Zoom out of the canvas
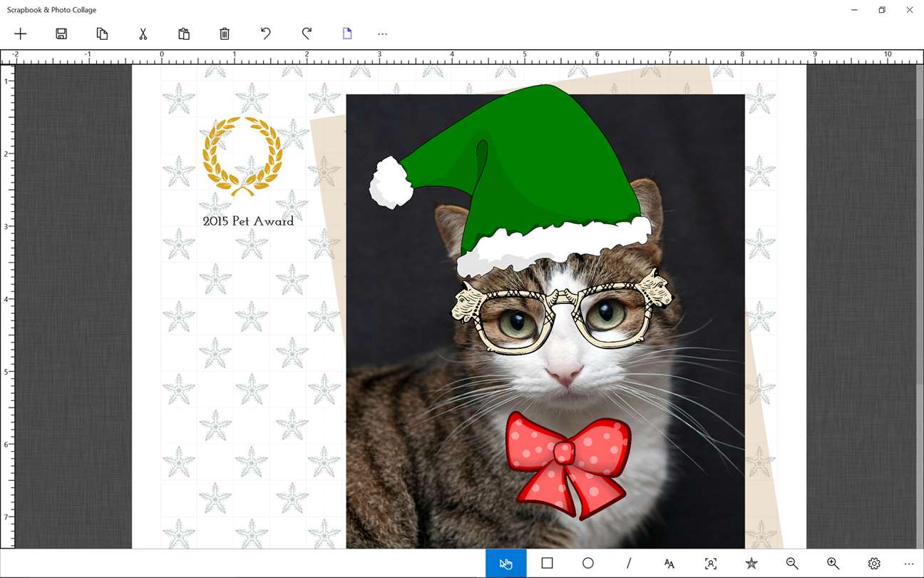This screenshot has height=578, width=924. coord(792,563)
